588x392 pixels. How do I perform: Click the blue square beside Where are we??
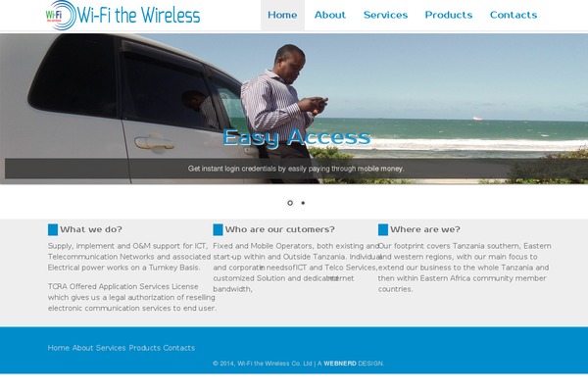pyautogui.click(x=383, y=229)
